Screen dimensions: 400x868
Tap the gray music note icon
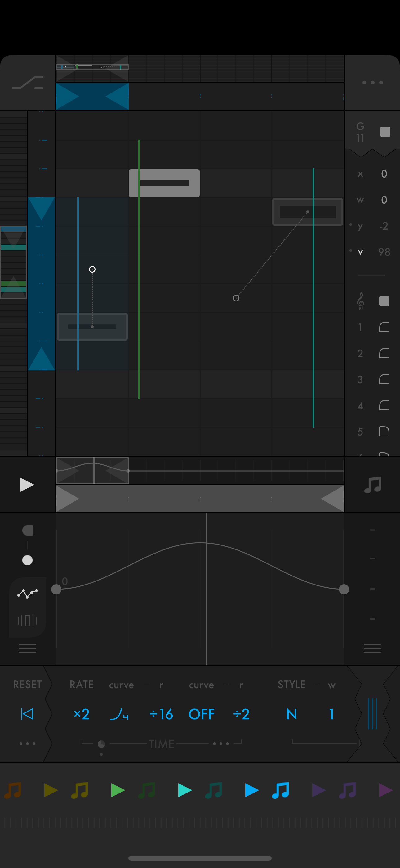click(372, 485)
